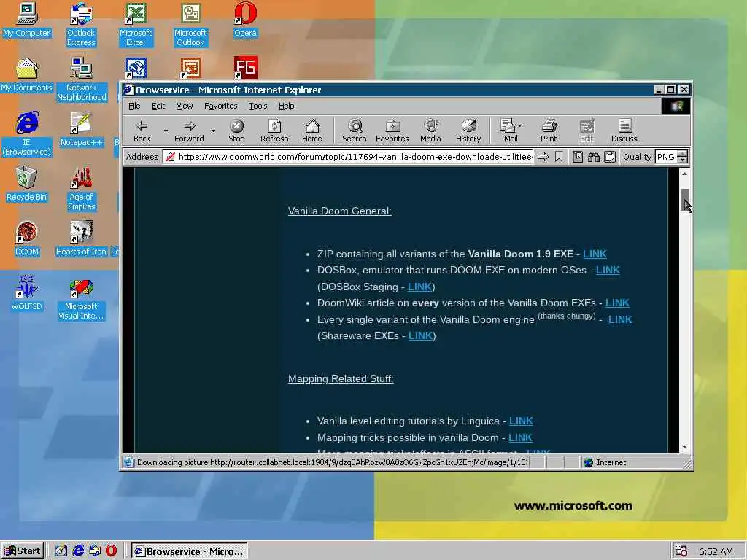This screenshot has width=747, height=560.
Task: Open the Discuss toolbar button
Action: click(x=624, y=131)
